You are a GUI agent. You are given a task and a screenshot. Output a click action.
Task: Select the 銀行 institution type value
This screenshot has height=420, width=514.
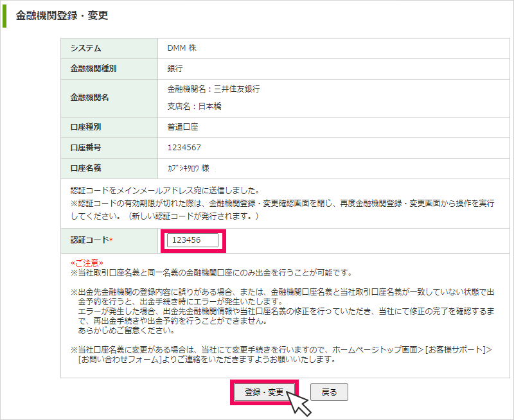click(175, 68)
